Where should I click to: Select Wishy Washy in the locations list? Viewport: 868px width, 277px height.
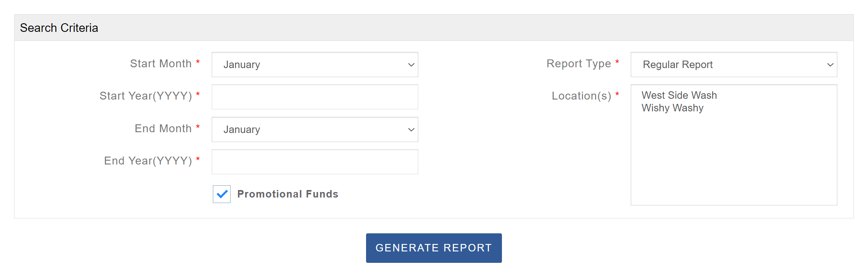click(672, 108)
